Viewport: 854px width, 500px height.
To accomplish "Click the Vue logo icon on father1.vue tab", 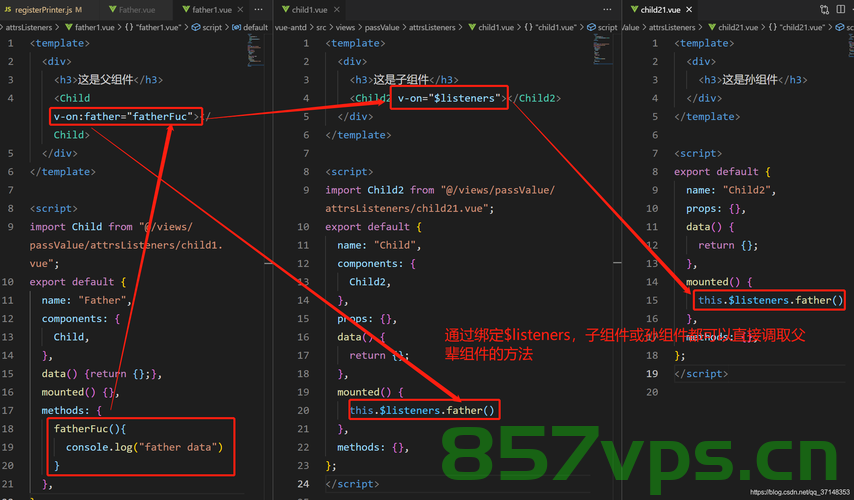I will coord(186,10).
